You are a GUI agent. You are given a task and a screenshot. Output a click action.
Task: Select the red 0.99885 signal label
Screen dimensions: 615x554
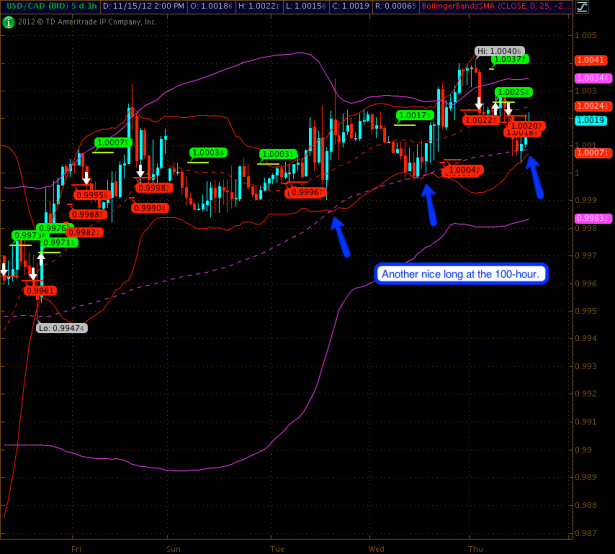(x=88, y=214)
